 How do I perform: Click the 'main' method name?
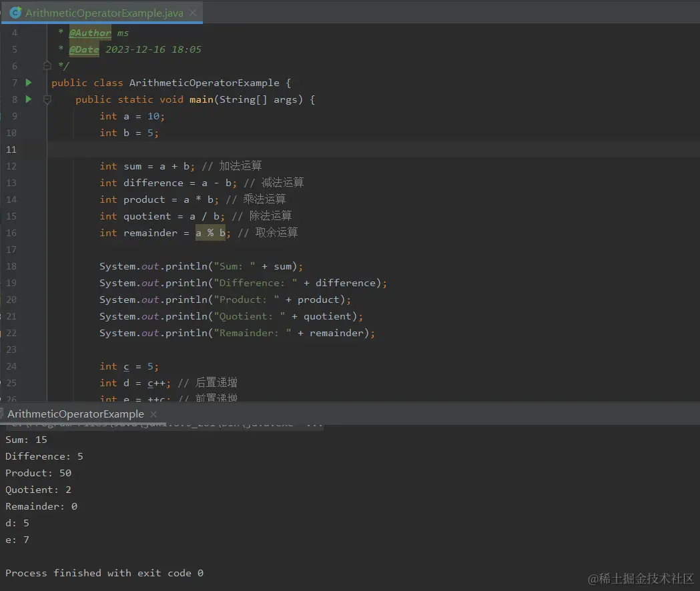pos(202,99)
